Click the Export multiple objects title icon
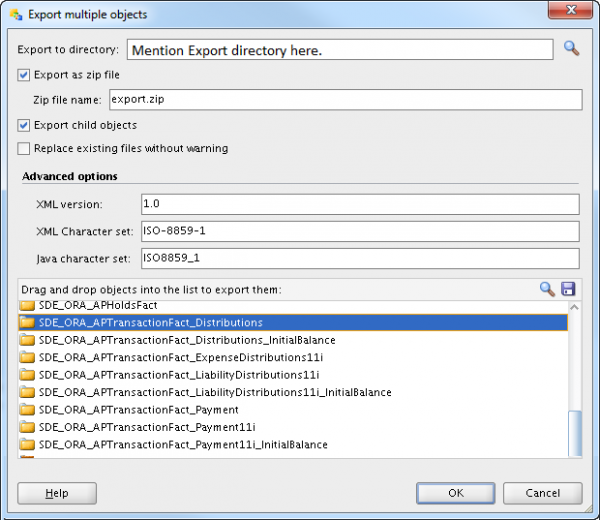 pyautogui.click(x=15, y=14)
